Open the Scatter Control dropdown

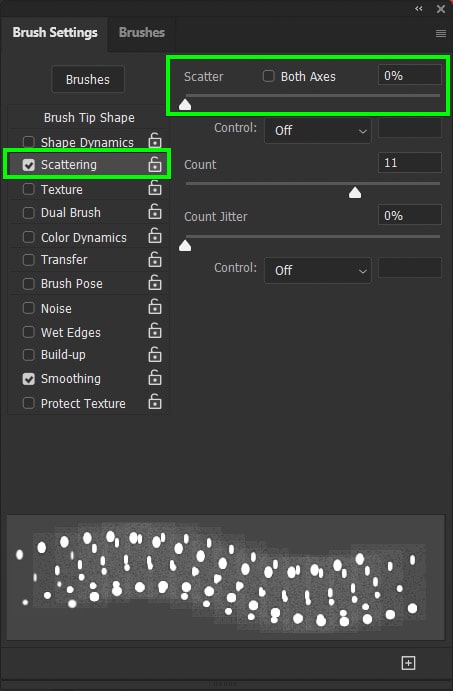[x=318, y=130]
